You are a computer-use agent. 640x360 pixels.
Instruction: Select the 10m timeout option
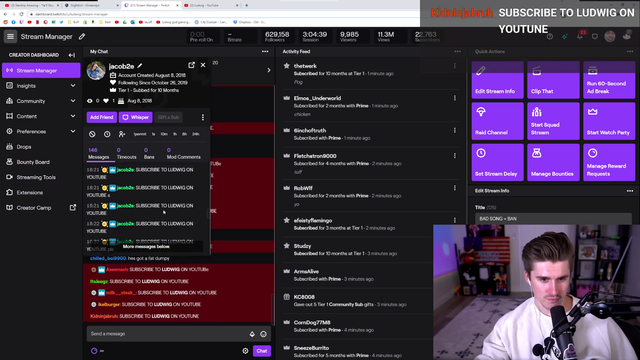(x=164, y=134)
